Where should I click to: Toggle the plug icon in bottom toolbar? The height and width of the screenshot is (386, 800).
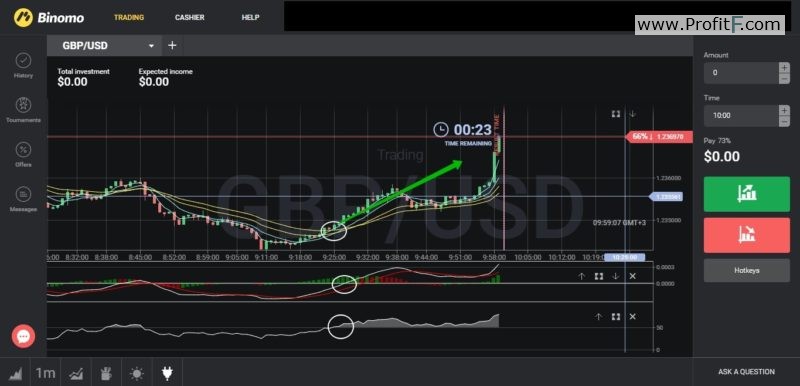pos(167,374)
